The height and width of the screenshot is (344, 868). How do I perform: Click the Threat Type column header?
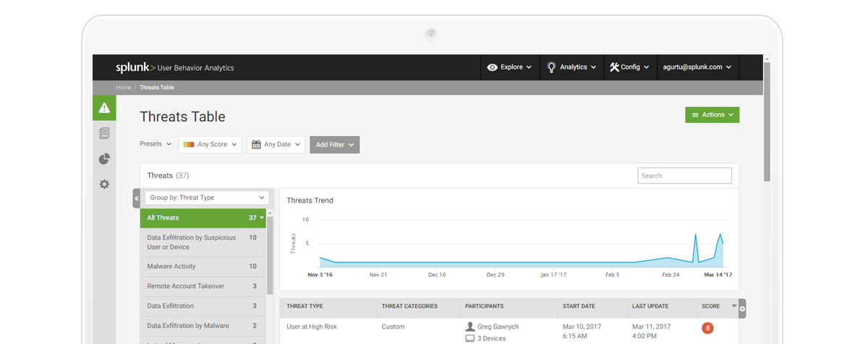(x=305, y=306)
